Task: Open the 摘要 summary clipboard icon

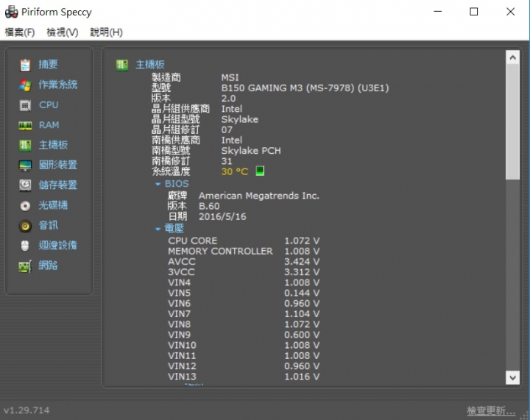Action: point(25,65)
